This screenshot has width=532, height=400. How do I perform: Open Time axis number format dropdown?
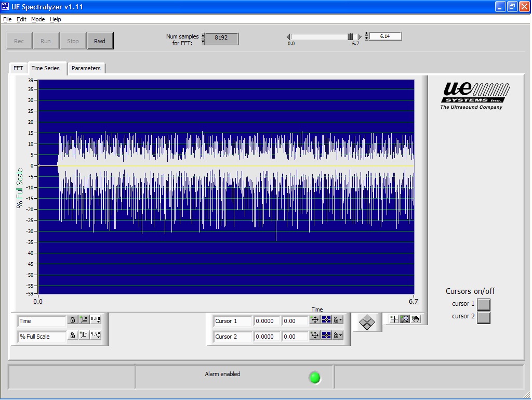pyautogui.click(x=96, y=320)
